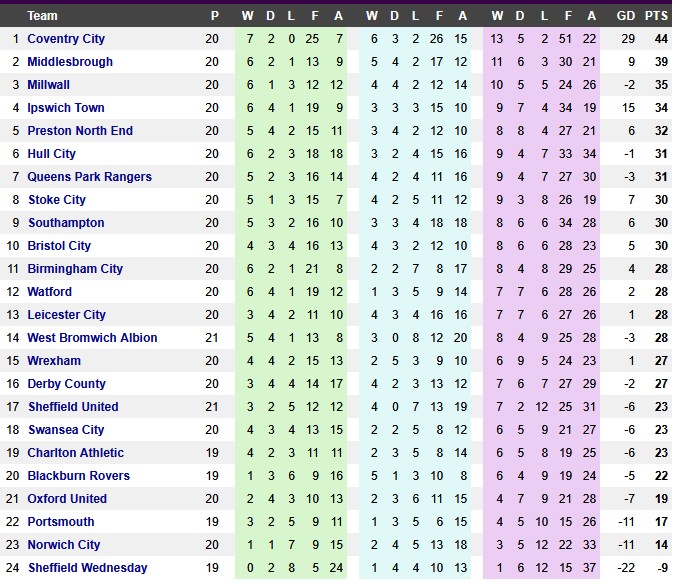This screenshot has width=674, height=584.
Task: Click Birmingham City in standings
Action: tap(75, 269)
